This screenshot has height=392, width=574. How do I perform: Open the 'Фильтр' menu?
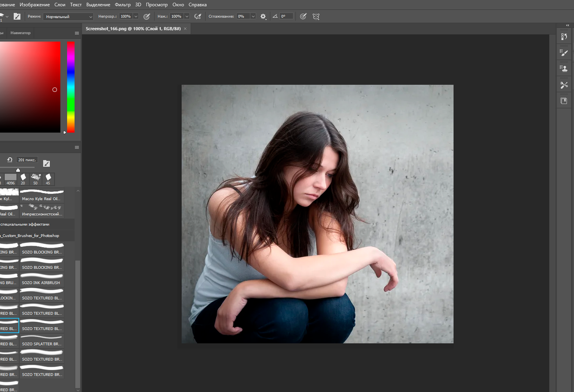coord(122,4)
